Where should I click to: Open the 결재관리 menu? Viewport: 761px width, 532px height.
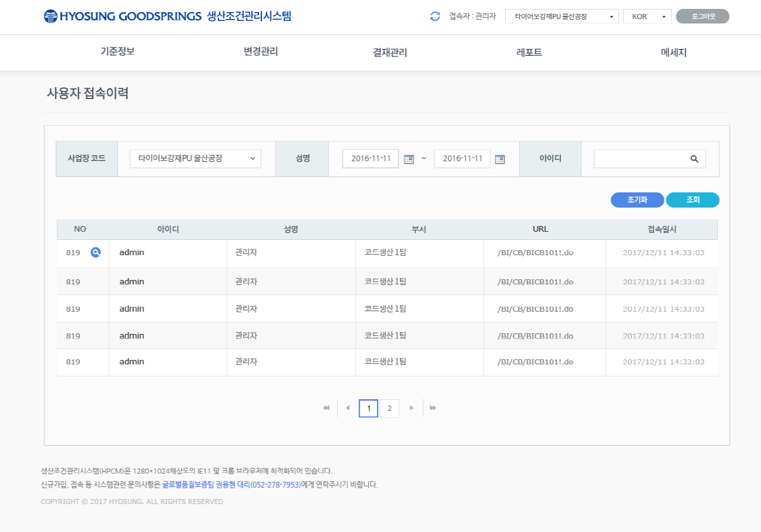tap(390, 53)
